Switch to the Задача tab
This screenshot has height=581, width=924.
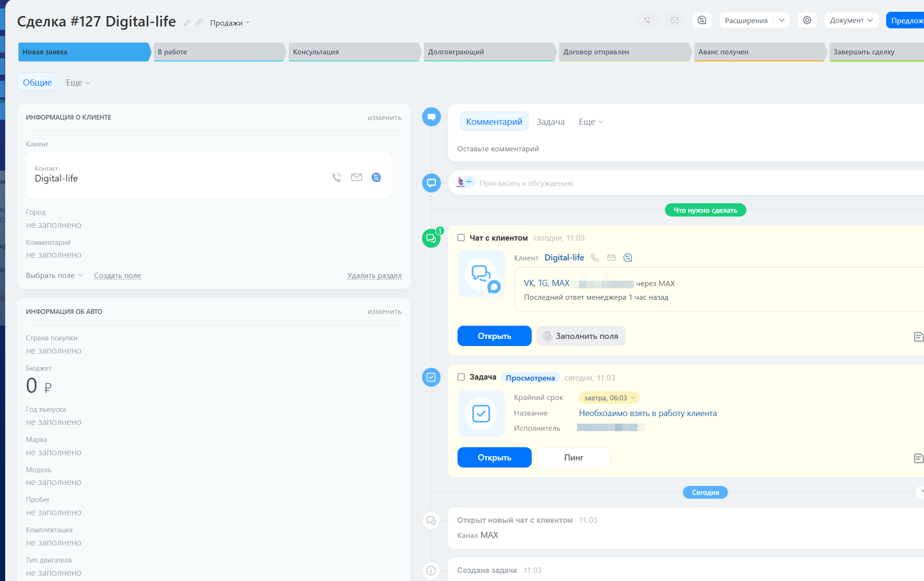pos(550,122)
